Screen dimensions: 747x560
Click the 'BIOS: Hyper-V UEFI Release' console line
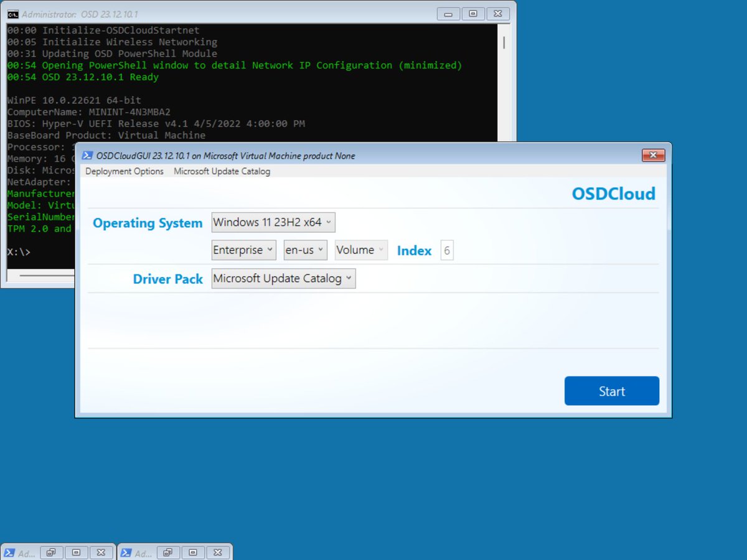point(156,124)
